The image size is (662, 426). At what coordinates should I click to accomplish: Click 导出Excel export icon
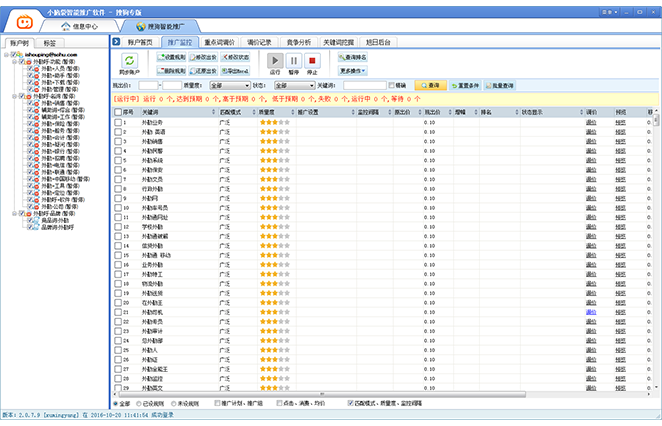click(234, 72)
